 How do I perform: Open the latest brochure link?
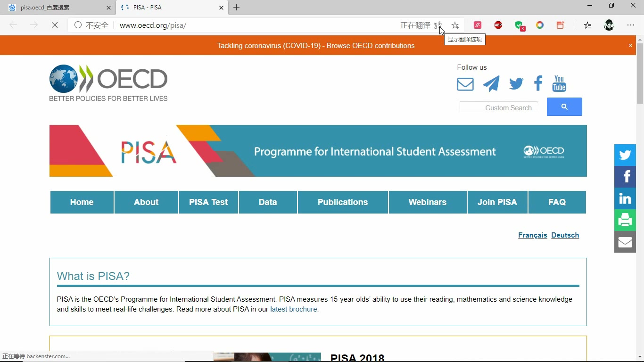point(294,309)
